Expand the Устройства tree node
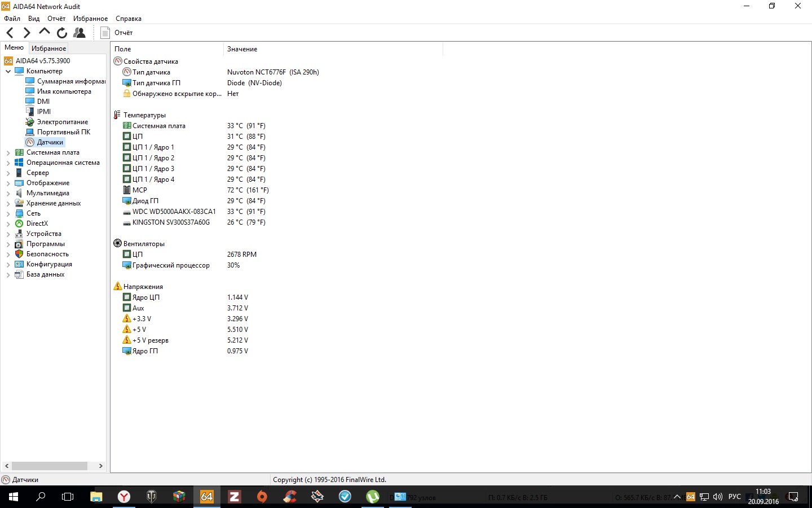This screenshot has height=508, width=812. coord(8,234)
